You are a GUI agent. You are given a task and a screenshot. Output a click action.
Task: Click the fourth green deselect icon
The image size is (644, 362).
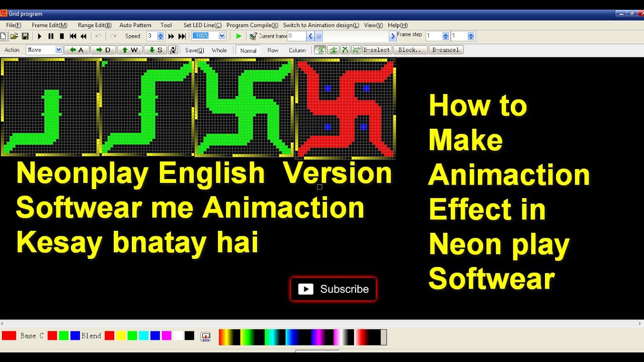coord(356,50)
